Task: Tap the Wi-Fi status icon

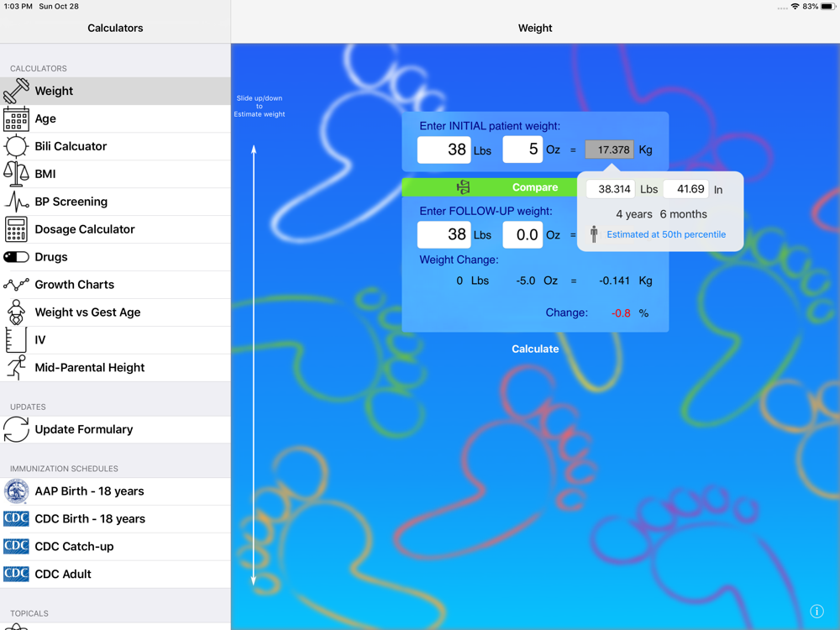Action: point(795,7)
